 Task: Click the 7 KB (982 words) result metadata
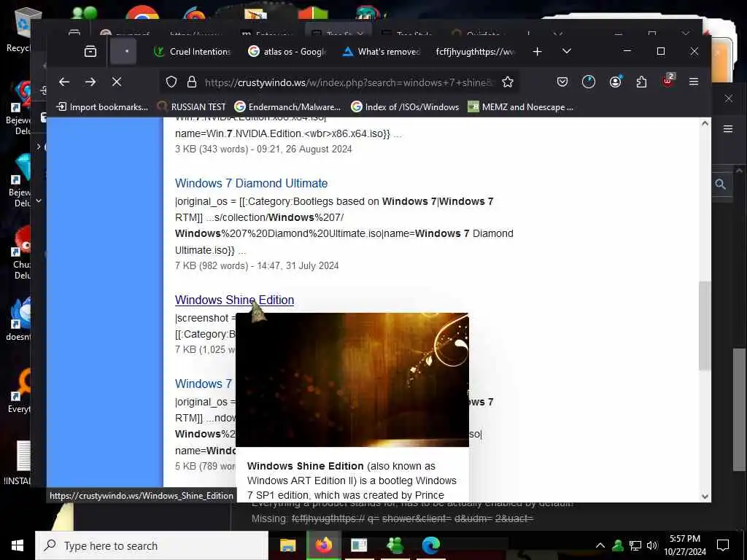(x=257, y=265)
